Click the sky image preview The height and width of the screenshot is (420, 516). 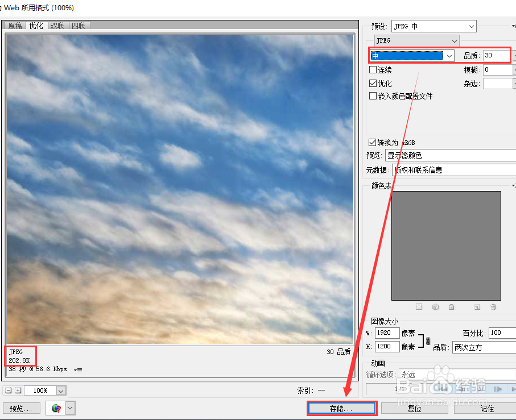click(180, 189)
